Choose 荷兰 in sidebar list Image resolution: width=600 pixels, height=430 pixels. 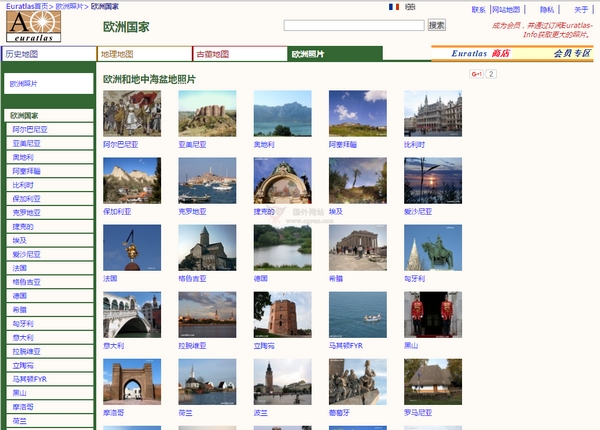pyautogui.click(x=50, y=421)
